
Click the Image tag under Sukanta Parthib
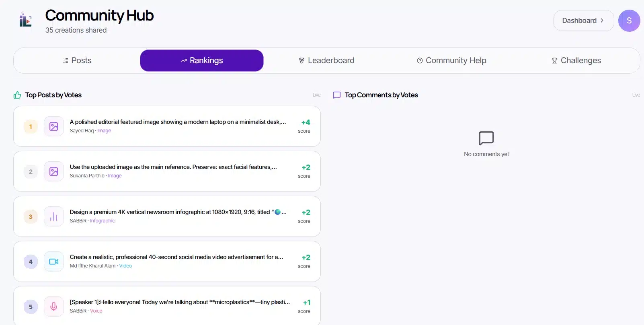[x=115, y=176]
